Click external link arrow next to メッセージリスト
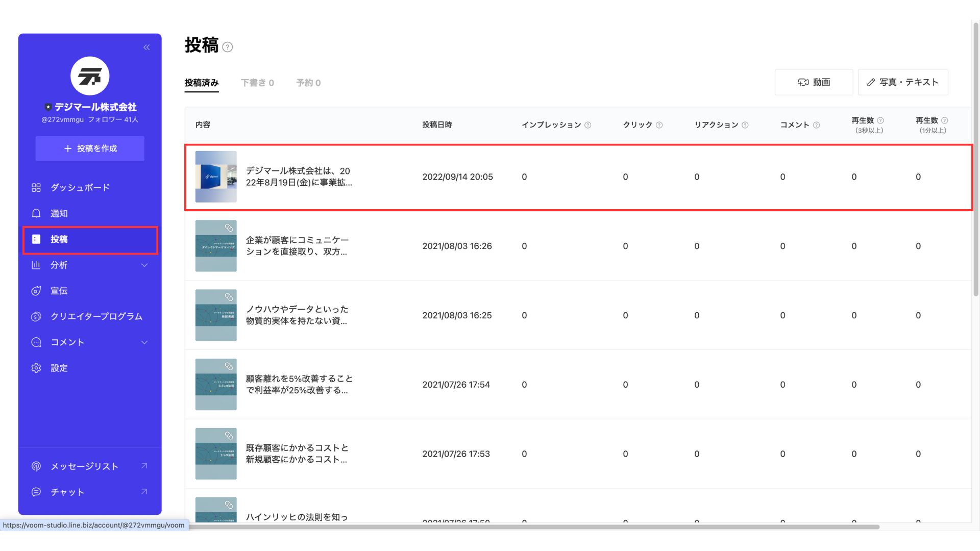The height and width of the screenshot is (551, 980). [144, 466]
